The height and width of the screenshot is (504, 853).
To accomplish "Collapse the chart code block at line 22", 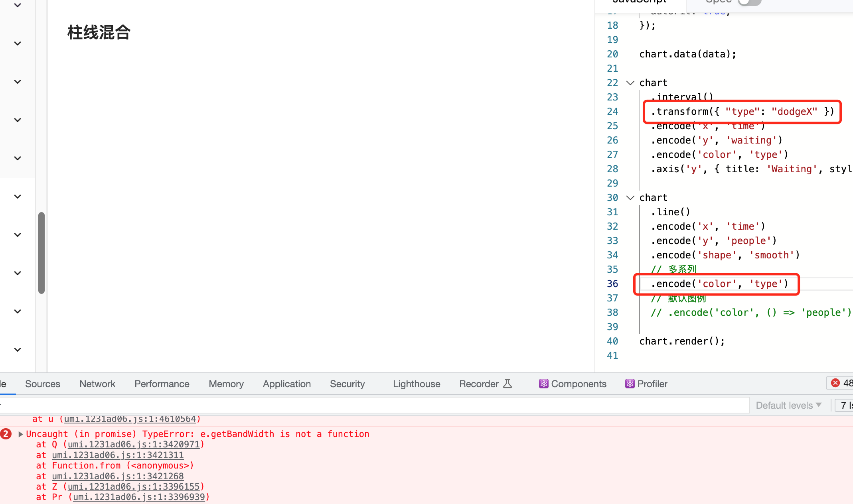I will click(630, 83).
